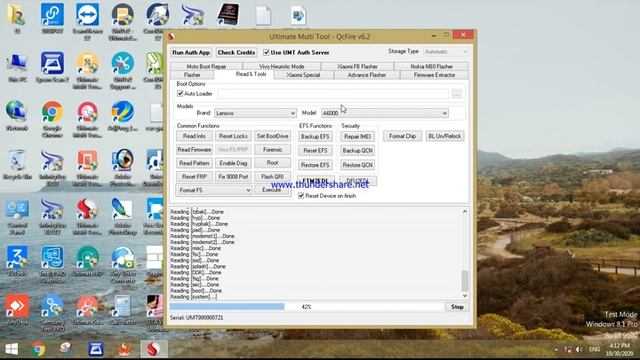Open the Format FS action dropdown
This screenshot has height=360, width=640.
tap(215, 190)
